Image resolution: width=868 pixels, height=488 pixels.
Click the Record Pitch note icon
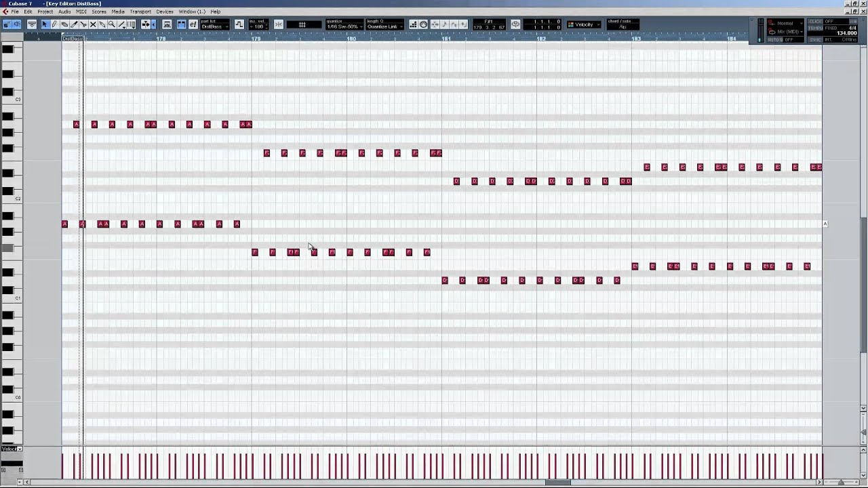click(x=444, y=24)
